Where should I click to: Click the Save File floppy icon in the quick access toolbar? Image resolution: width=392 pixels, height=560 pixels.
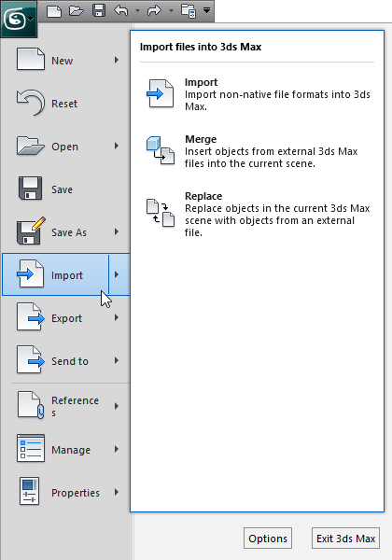(x=99, y=10)
